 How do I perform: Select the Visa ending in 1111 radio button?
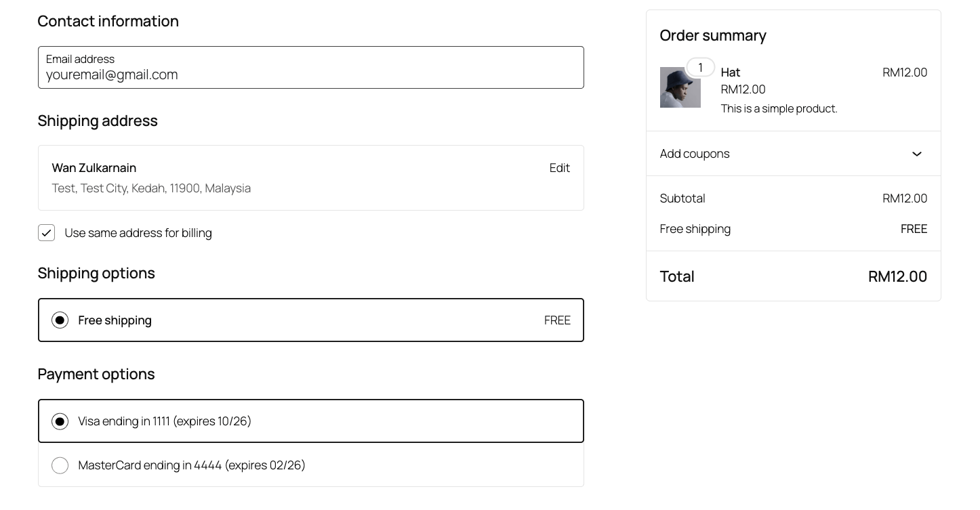point(60,421)
